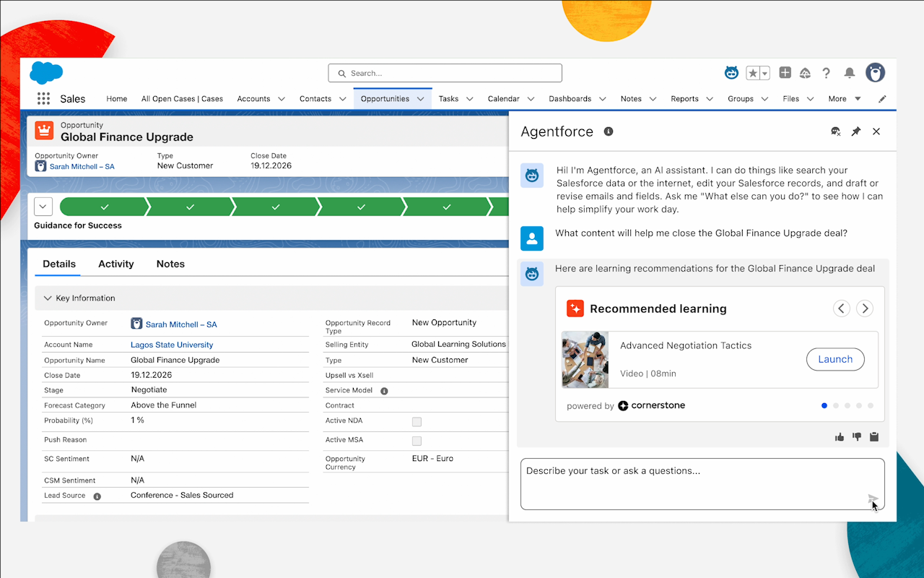Viewport: 924px width, 578px height.
Task: Toggle the Active NDA checkbox
Action: tap(417, 422)
